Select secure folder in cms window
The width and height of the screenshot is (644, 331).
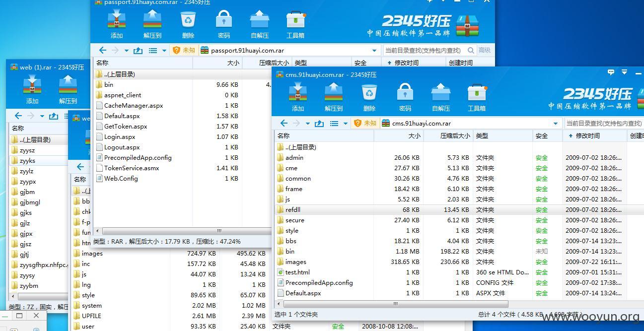tap(459, 220)
